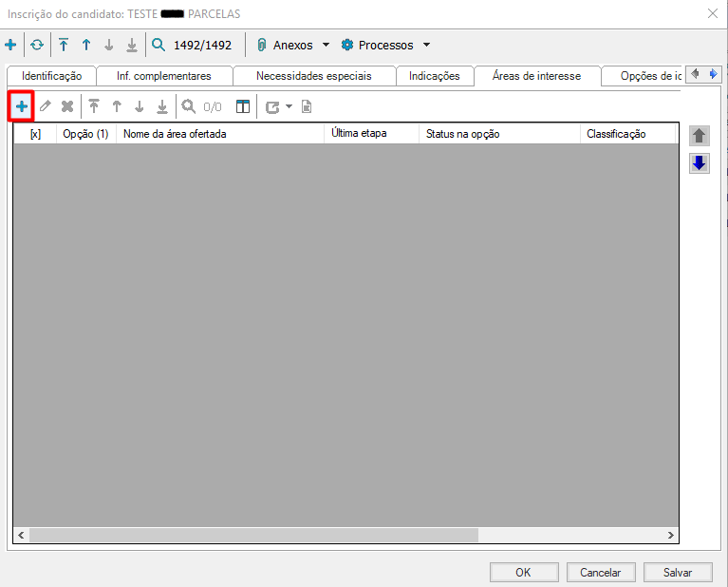Viewport: 728px width, 587px height.
Task: Open the Anexos dropdown menu
Action: (x=326, y=45)
